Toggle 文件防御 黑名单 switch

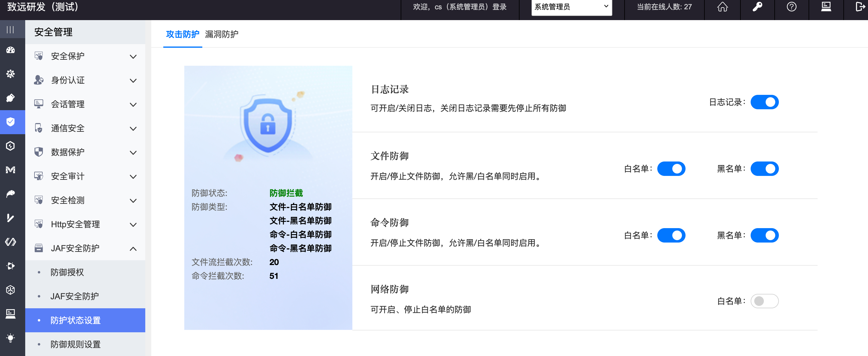(x=764, y=169)
